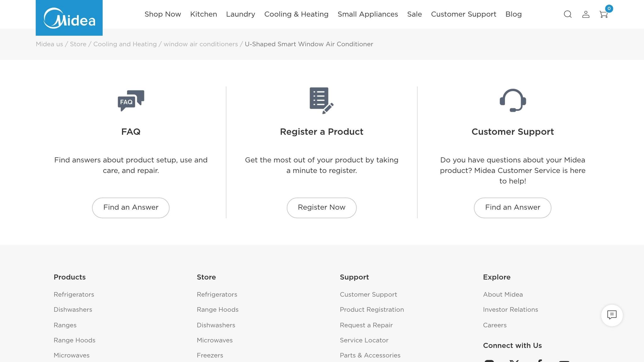Open the Shop Now menu
This screenshot has height=362, width=644.
click(x=163, y=14)
